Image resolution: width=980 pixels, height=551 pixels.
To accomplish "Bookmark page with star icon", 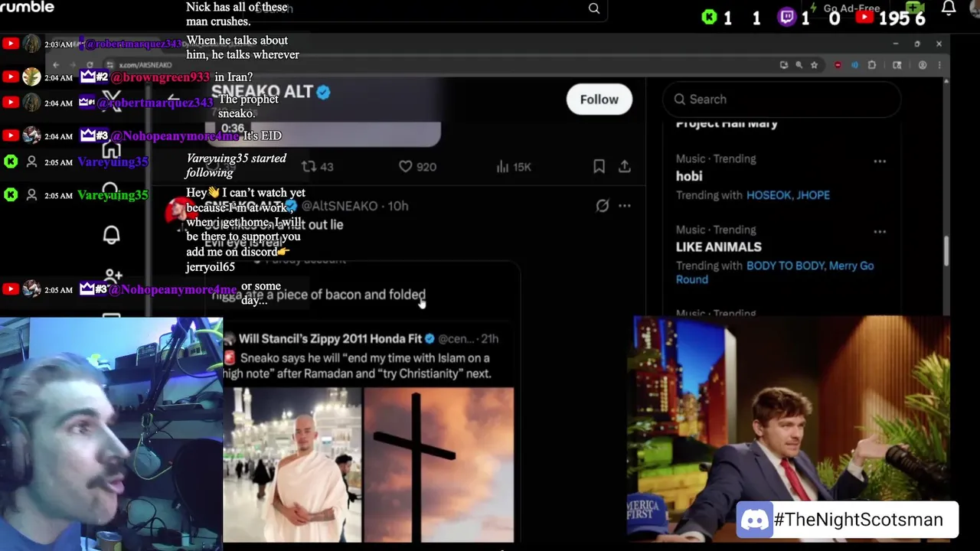I will point(814,65).
